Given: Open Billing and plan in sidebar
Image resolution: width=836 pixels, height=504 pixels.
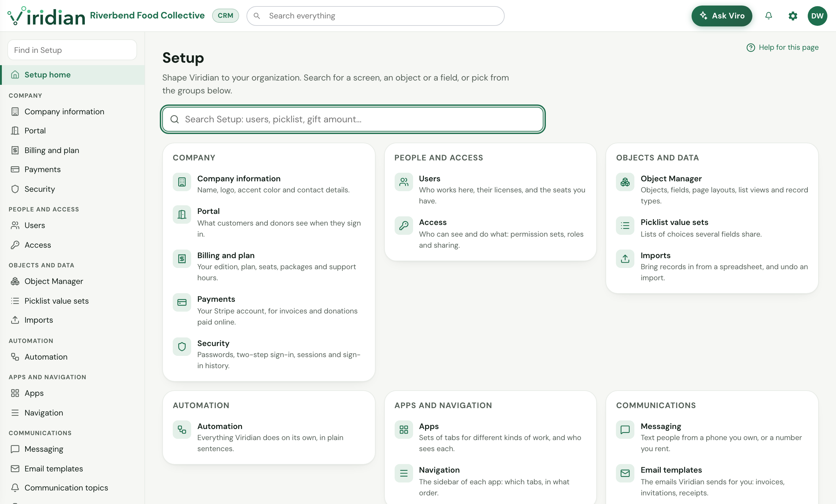Looking at the screenshot, I should pyautogui.click(x=72, y=150).
